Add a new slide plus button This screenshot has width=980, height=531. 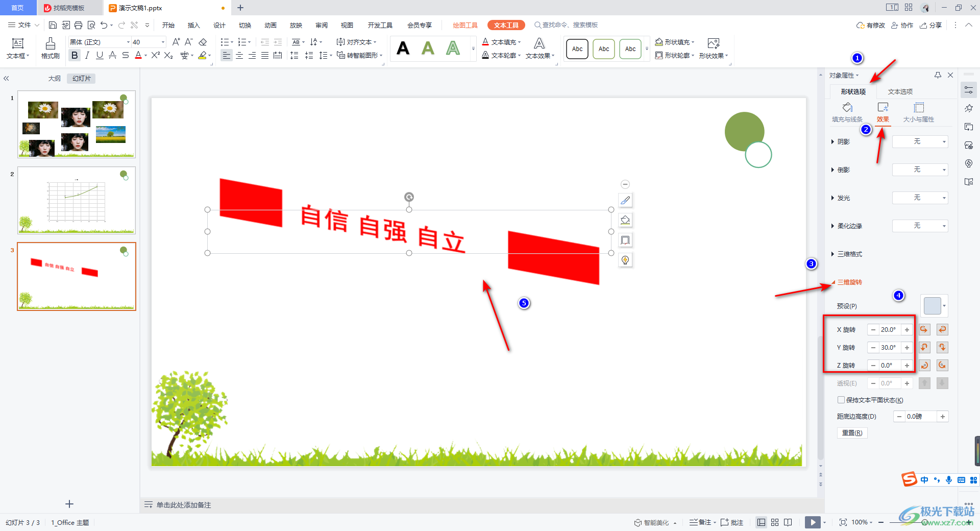[69, 504]
